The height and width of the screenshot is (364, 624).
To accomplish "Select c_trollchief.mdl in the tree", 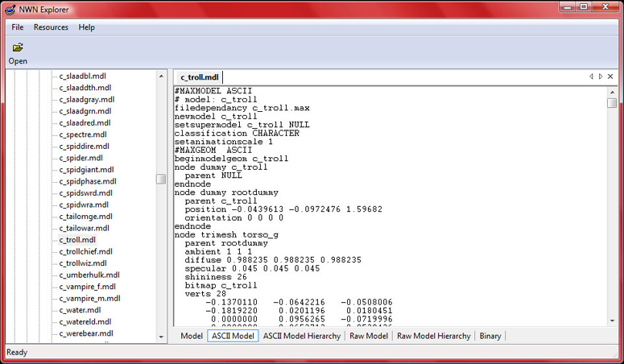I will [x=85, y=252].
